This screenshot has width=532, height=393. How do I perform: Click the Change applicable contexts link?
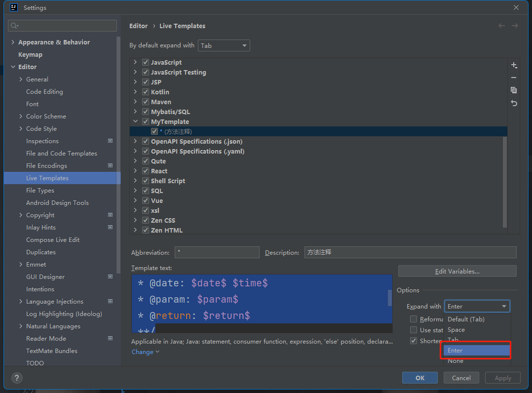point(145,352)
